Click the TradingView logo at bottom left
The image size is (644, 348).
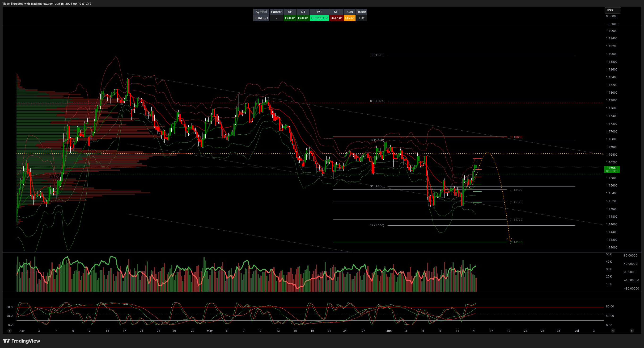(x=21, y=341)
